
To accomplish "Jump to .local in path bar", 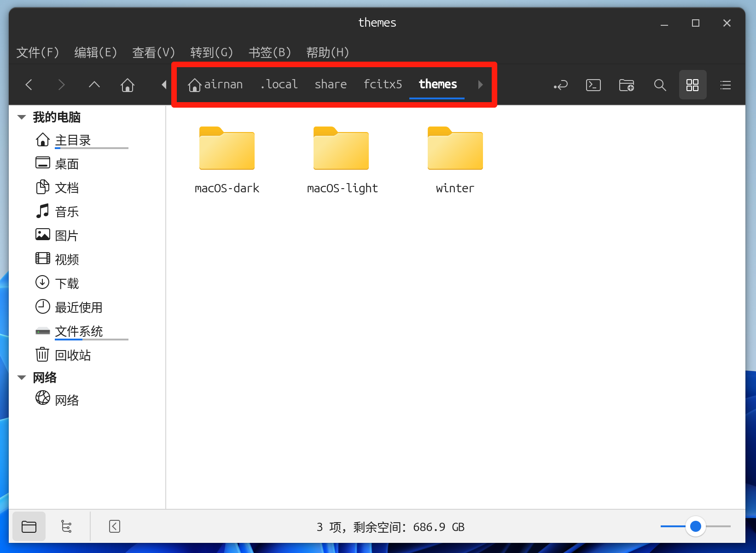I will pyautogui.click(x=279, y=85).
